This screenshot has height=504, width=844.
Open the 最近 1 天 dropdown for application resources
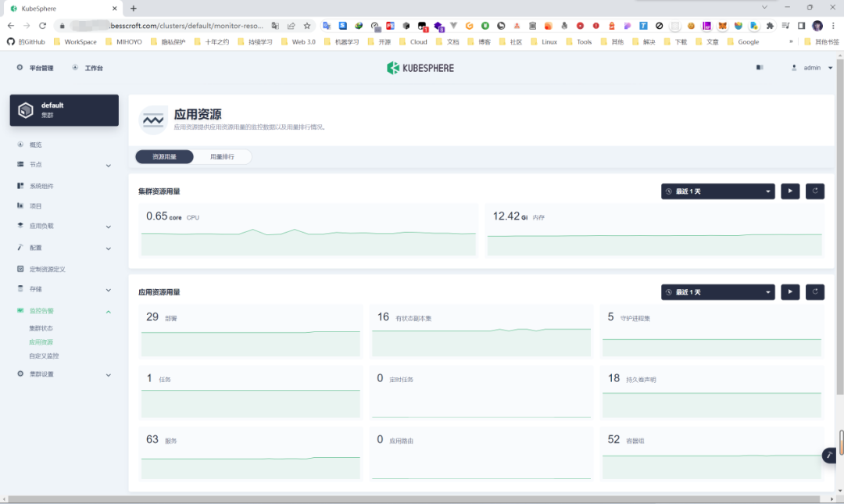coord(717,292)
